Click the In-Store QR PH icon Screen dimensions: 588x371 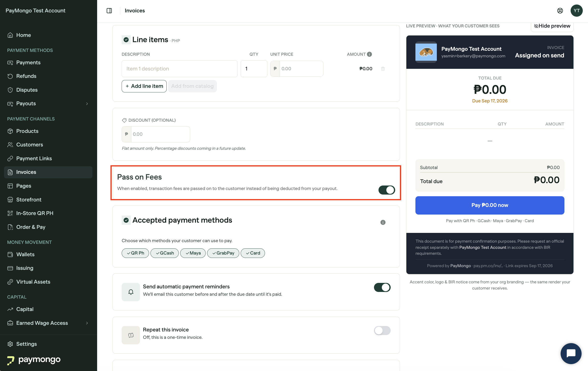pyautogui.click(x=10, y=213)
